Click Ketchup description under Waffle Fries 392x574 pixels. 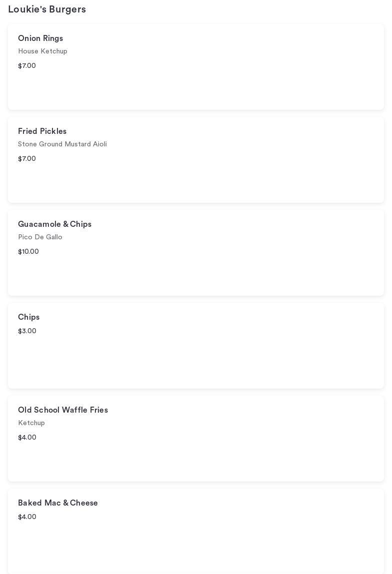[31, 423]
